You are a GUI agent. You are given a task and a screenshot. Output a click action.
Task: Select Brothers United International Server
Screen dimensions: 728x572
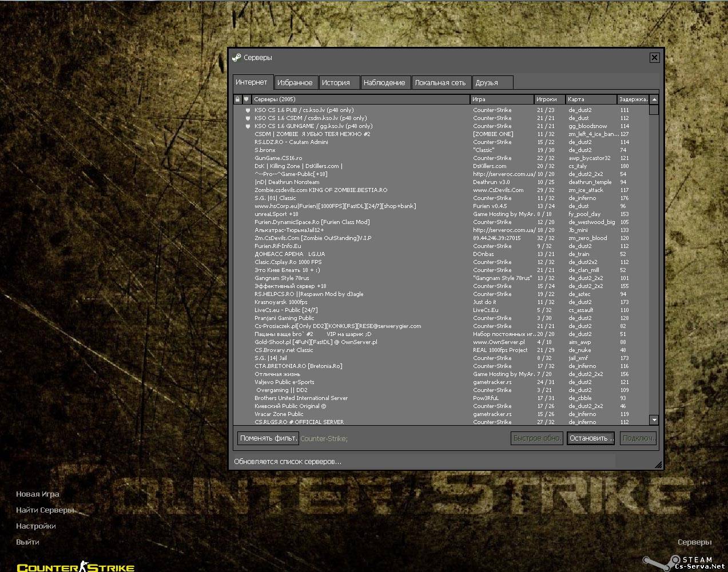(441, 398)
